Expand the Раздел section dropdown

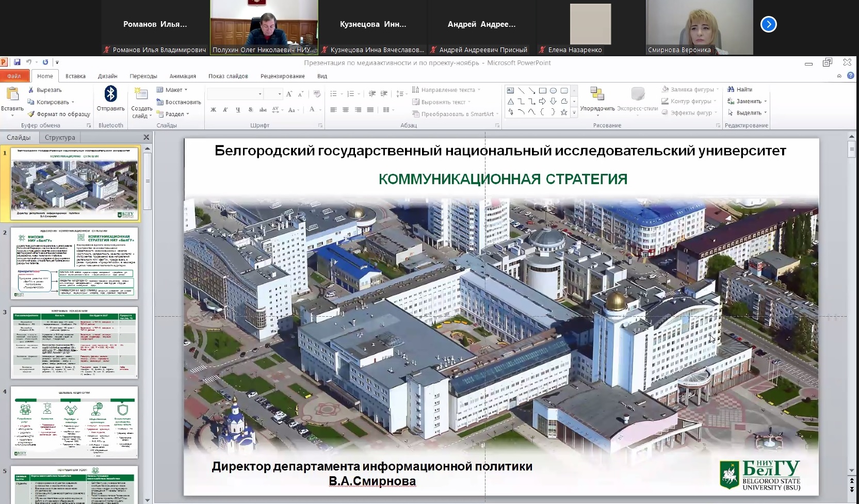[x=174, y=114]
